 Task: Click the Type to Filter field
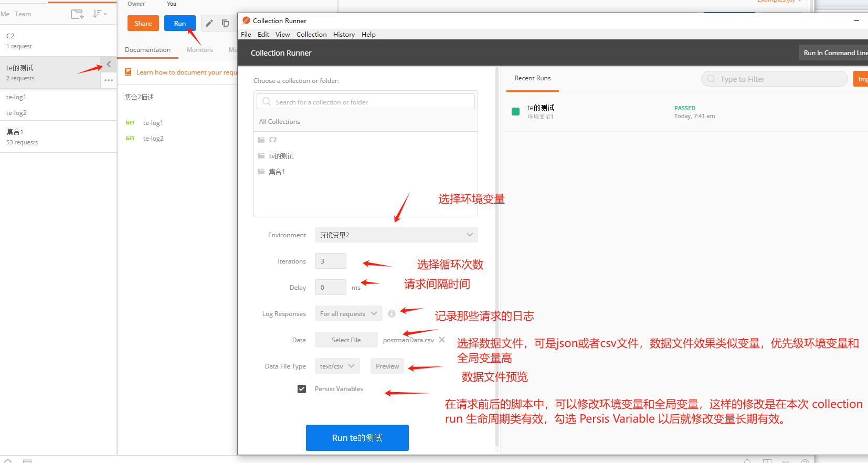pos(775,79)
